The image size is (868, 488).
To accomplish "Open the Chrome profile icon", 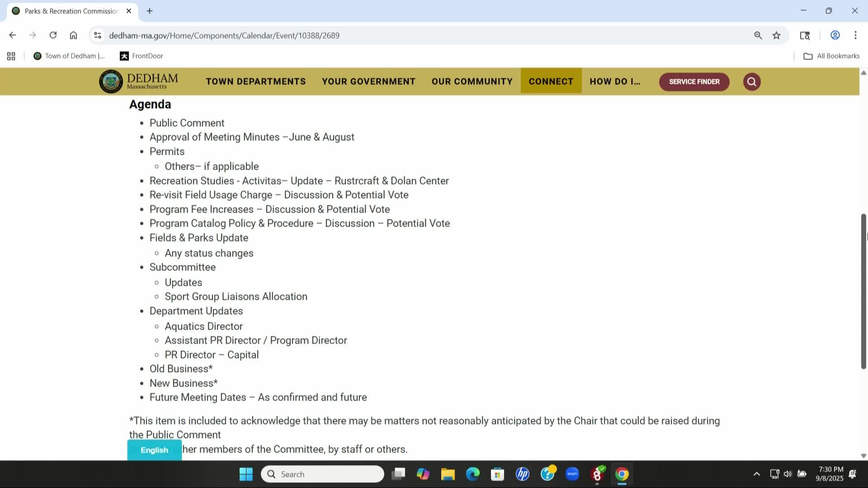I will pyautogui.click(x=835, y=35).
